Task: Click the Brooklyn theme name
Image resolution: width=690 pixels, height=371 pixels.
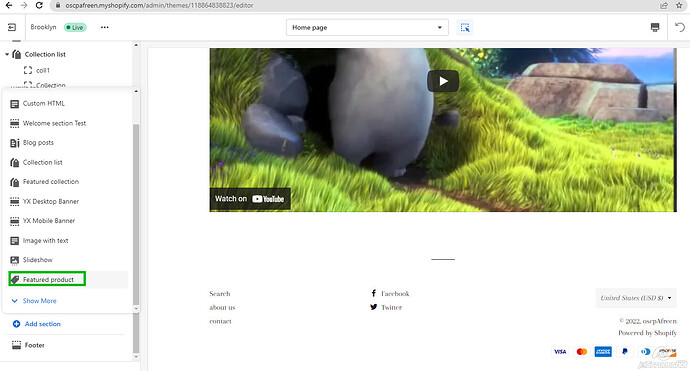Action: tap(43, 27)
